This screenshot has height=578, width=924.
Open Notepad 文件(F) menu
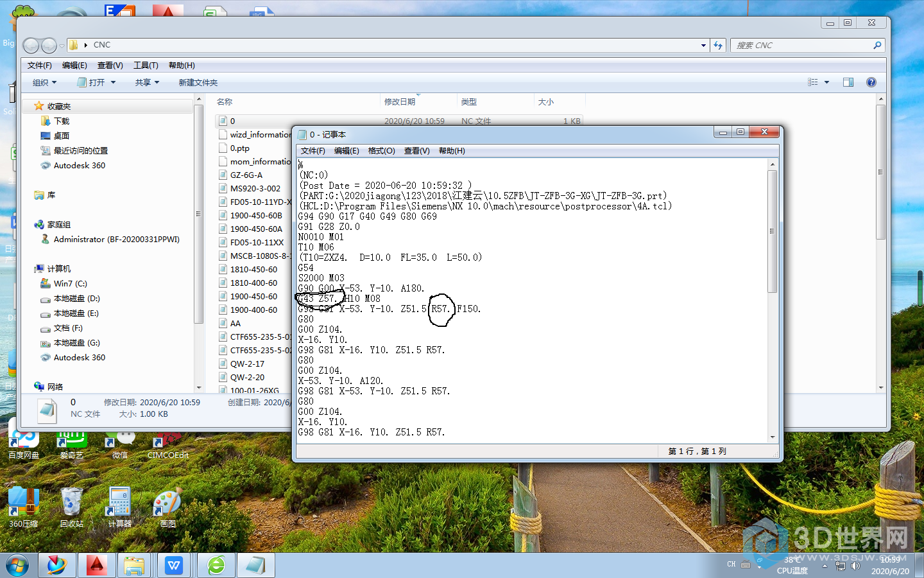[x=313, y=151]
